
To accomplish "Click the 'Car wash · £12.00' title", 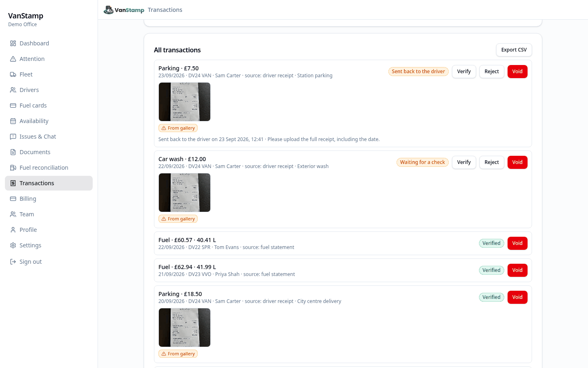I will (182, 159).
